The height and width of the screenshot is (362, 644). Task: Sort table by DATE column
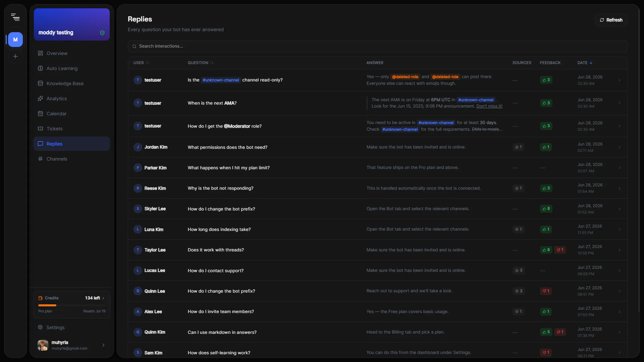(585, 63)
